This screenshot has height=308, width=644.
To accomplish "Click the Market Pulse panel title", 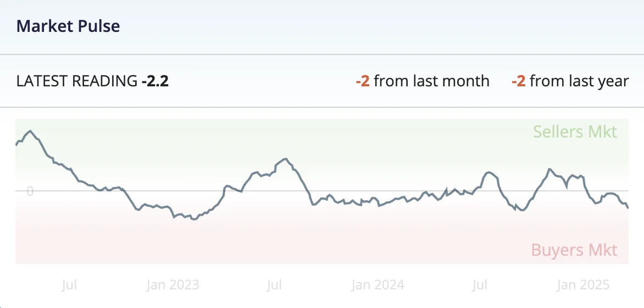I will (68, 26).
